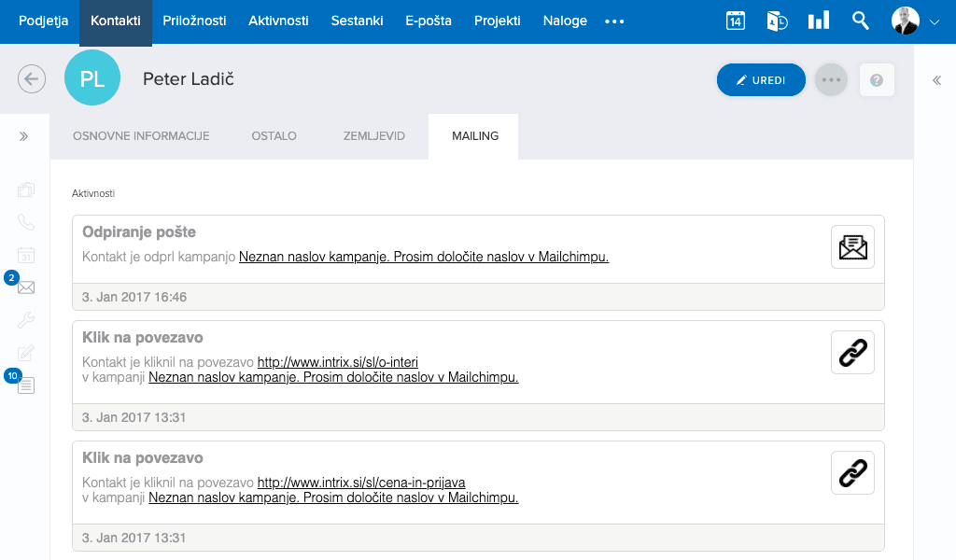956x560 pixels.
Task: Open the Sestanki menu
Action: 357,21
